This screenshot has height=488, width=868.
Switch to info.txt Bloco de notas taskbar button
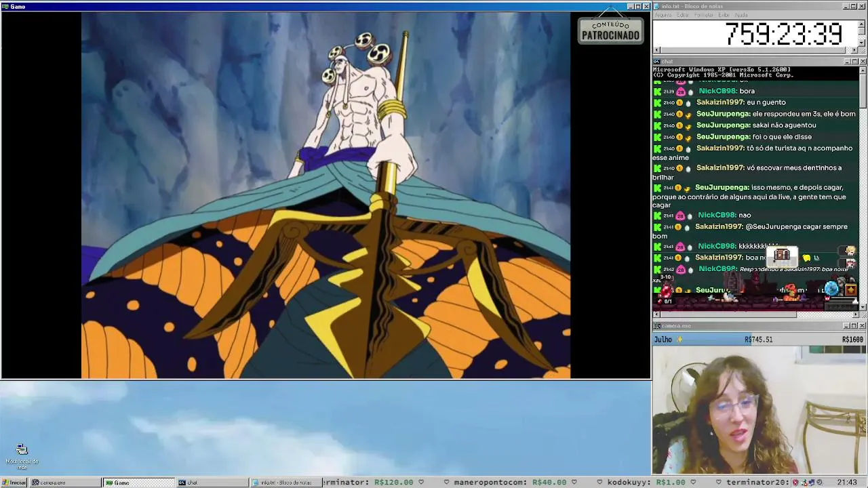(285, 483)
